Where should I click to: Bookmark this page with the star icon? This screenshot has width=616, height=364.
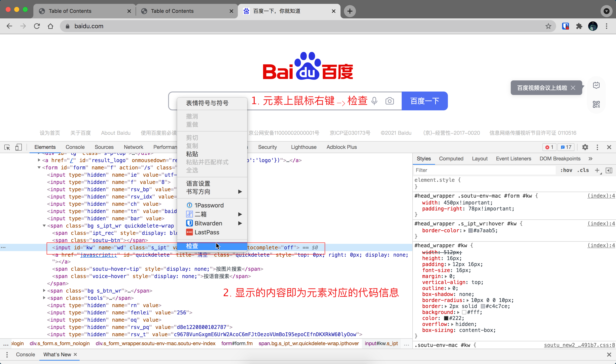(548, 26)
